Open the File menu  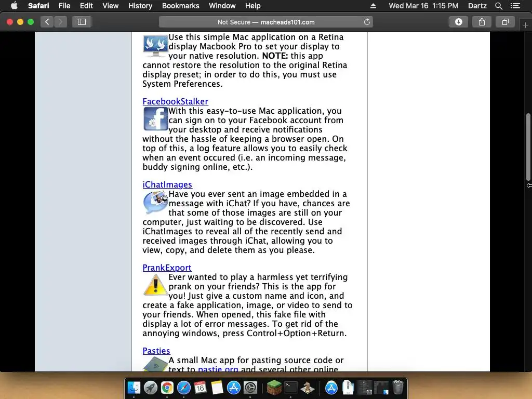click(64, 6)
